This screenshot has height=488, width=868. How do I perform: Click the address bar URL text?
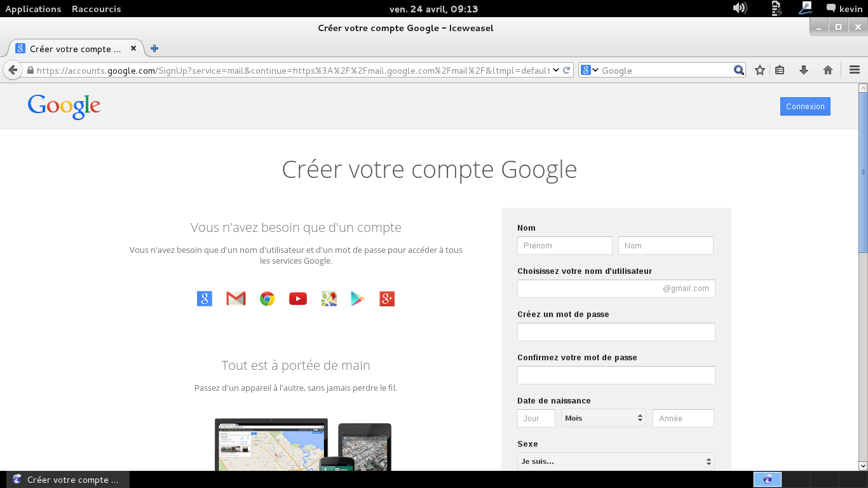[x=293, y=71]
